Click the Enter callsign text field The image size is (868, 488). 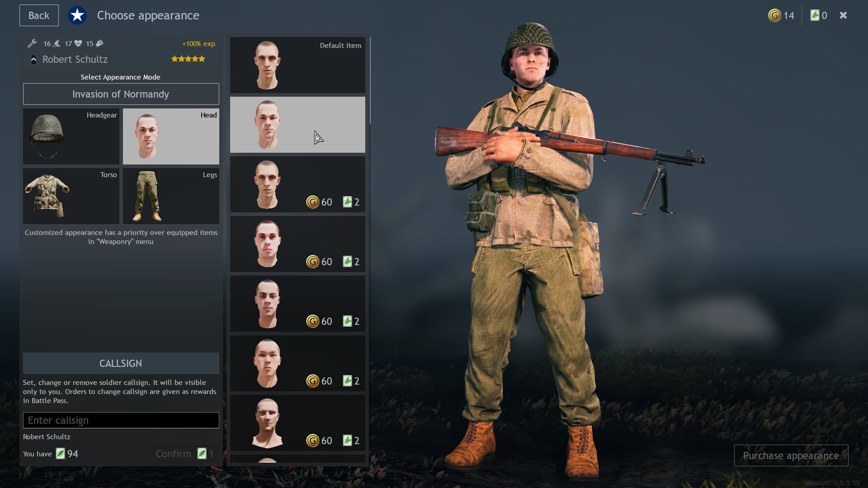point(121,420)
